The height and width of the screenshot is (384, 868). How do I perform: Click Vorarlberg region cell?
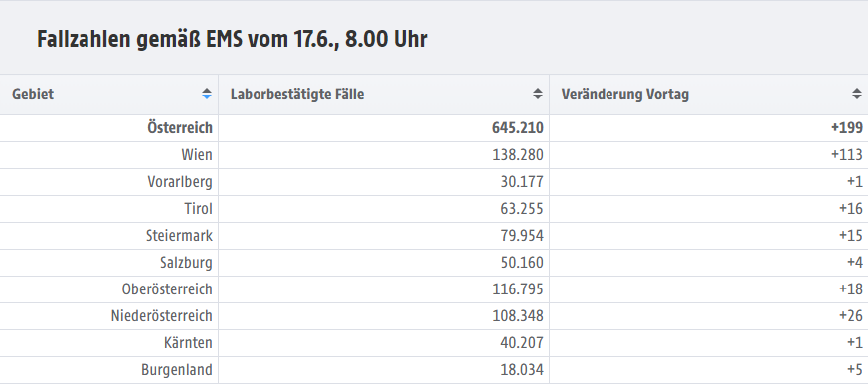[x=109, y=182]
